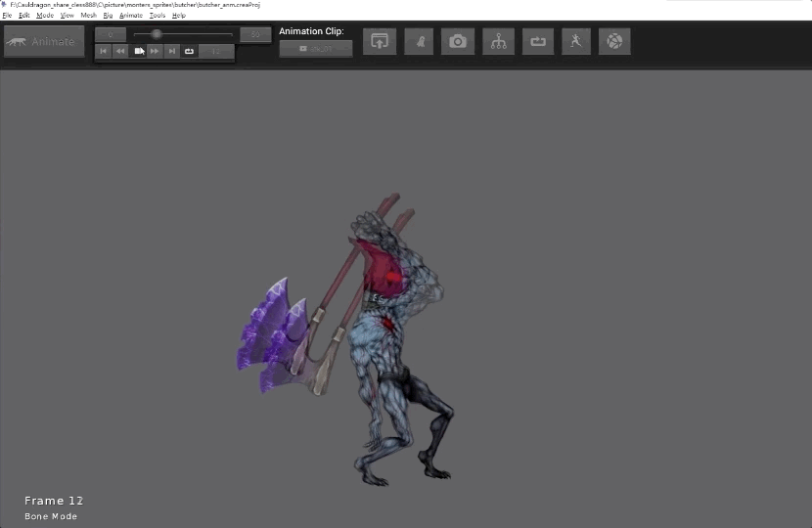This screenshot has width=812, height=528.
Task: Click the timeline slider knob
Action: (157, 34)
